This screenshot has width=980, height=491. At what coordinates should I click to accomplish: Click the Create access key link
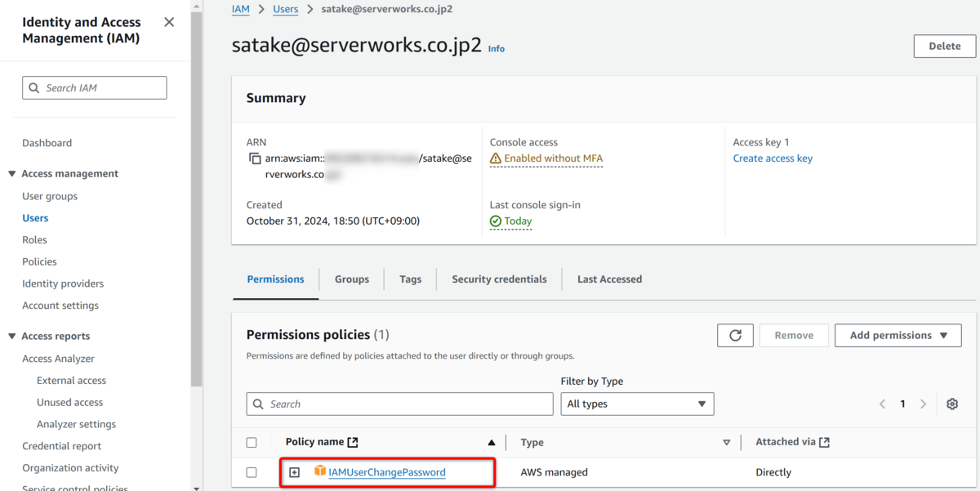click(773, 158)
